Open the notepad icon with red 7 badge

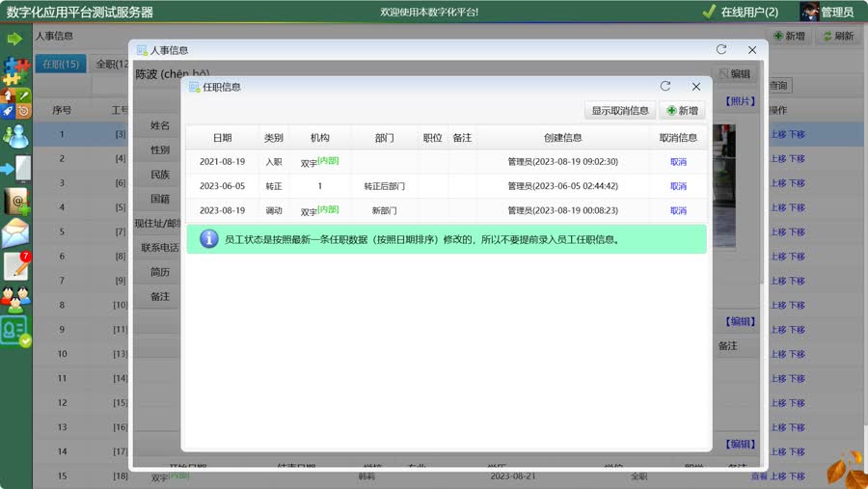[x=16, y=266]
